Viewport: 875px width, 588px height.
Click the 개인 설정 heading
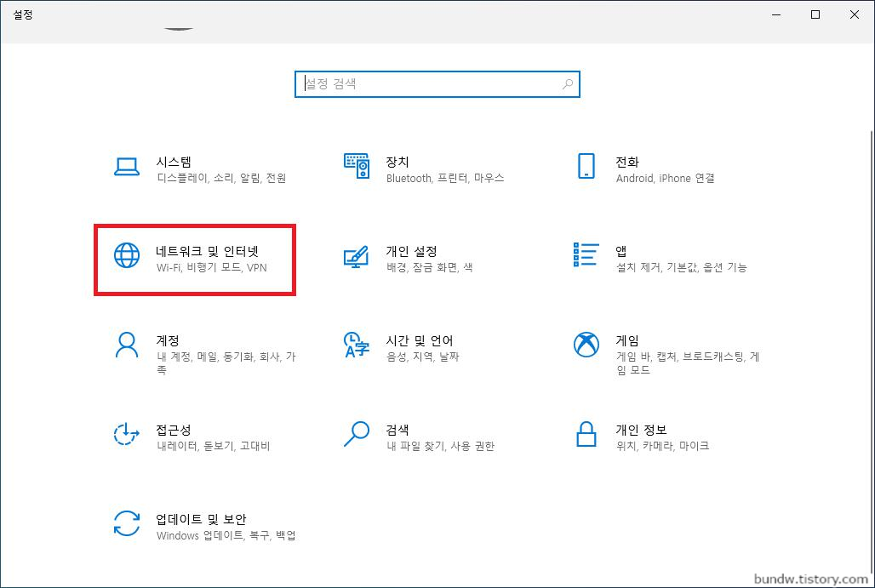(411, 251)
